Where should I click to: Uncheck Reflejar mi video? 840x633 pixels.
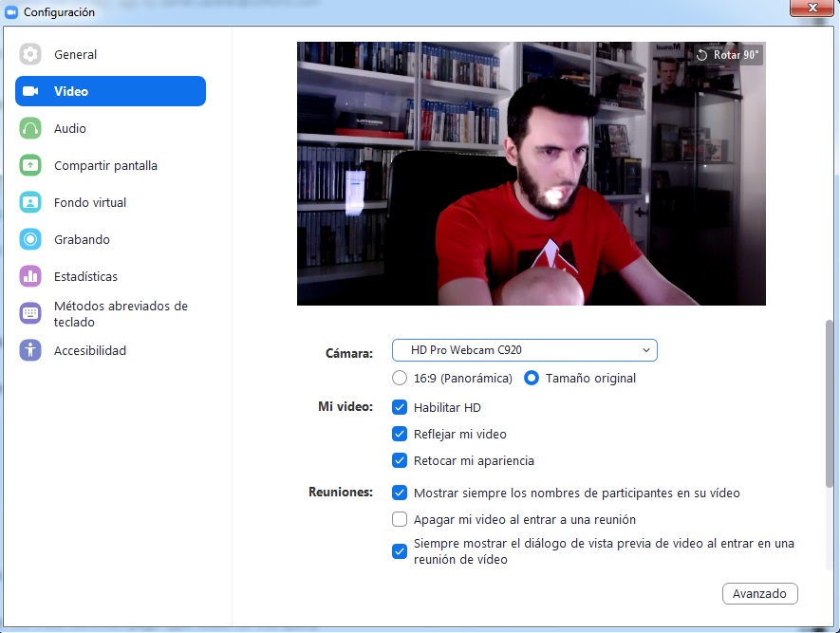click(400, 434)
